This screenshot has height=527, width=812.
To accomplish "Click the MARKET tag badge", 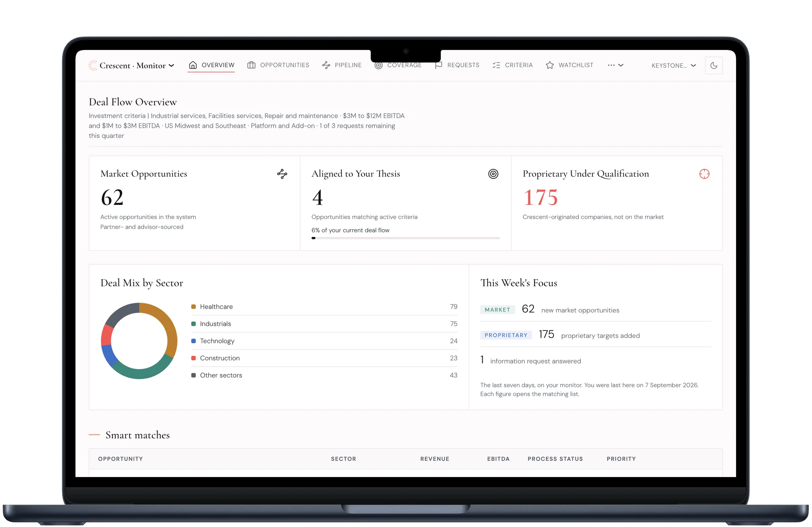I will click(497, 310).
